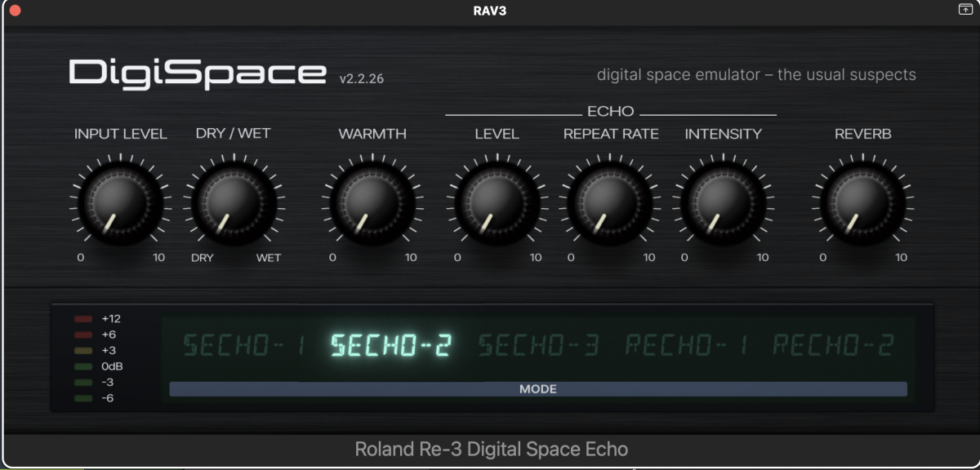Click the +6 meter LED

(83, 335)
